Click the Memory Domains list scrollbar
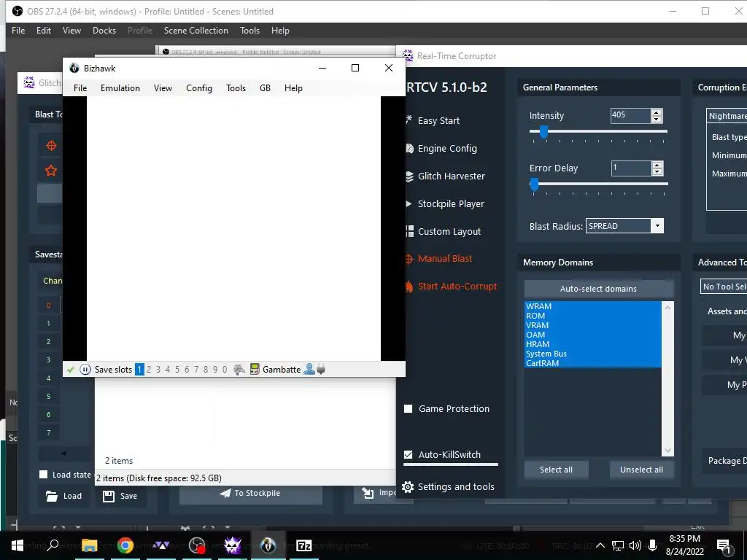 click(667, 378)
